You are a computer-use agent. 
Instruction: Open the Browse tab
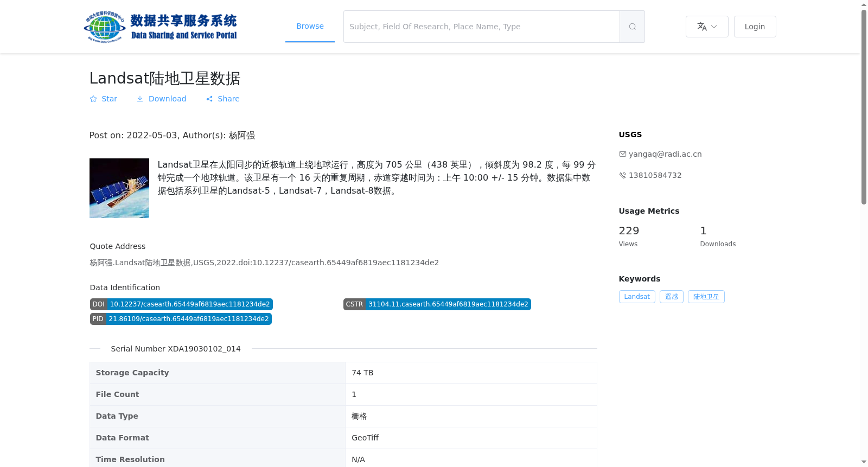tap(310, 26)
